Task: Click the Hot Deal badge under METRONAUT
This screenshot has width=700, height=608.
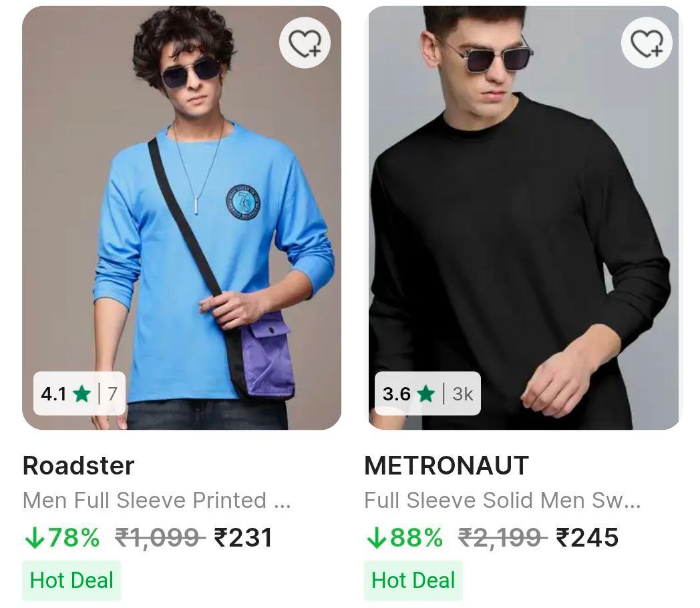Action: click(413, 580)
